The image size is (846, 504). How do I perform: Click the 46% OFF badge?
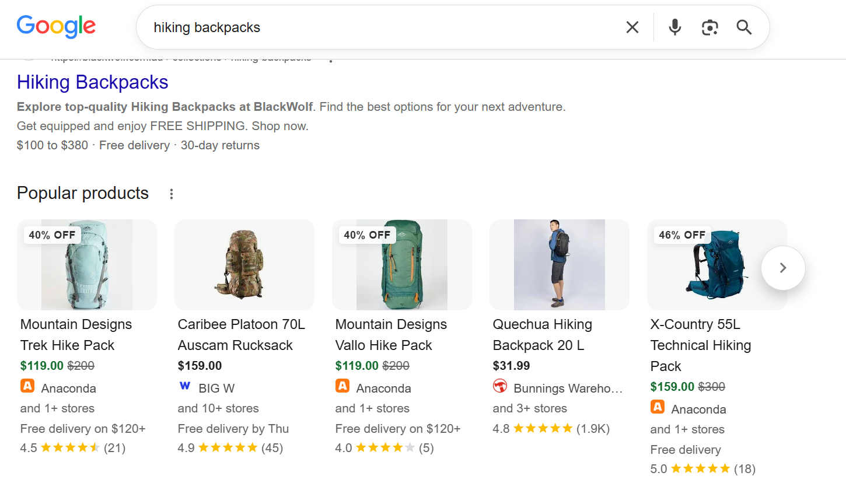pyautogui.click(x=682, y=235)
